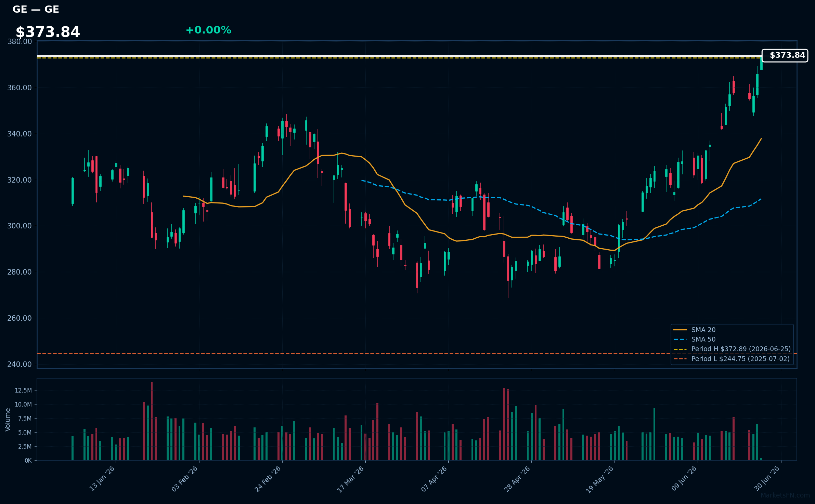Click the Volume axis title
The image size is (815, 504).
pyautogui.click(x=8, y=420)
